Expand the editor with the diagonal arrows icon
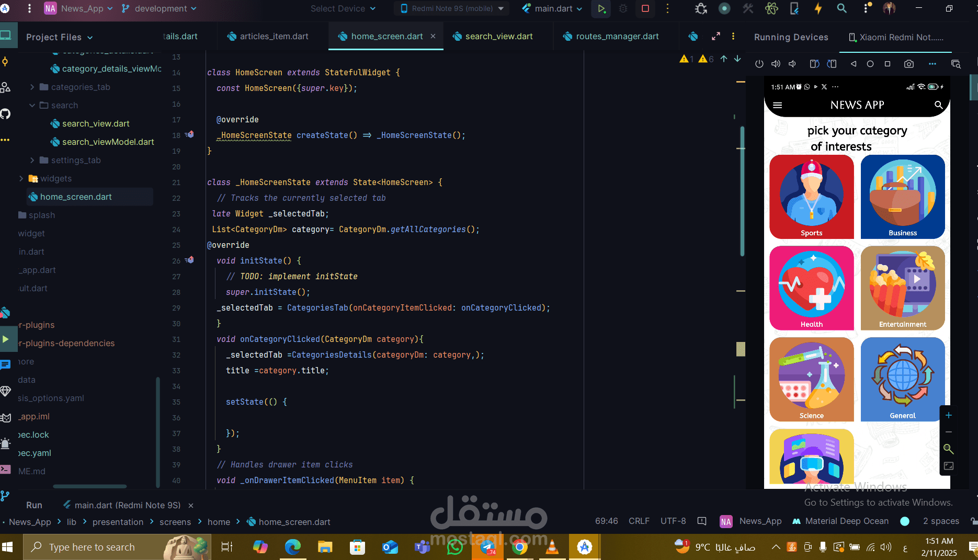Viewport: 978px width, 560px height. click(x=716, y=36)
